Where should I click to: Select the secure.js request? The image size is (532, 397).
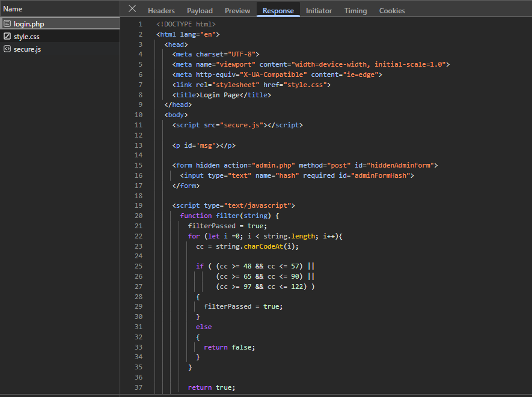tap(60, 49)
